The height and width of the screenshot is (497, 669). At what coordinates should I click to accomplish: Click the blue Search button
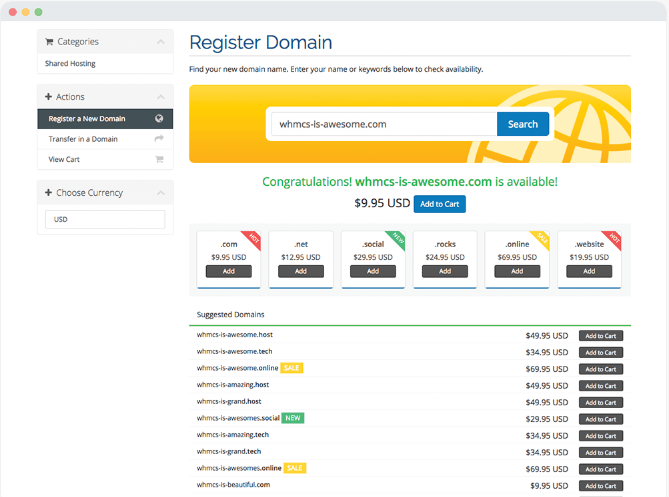coord(523,124)
